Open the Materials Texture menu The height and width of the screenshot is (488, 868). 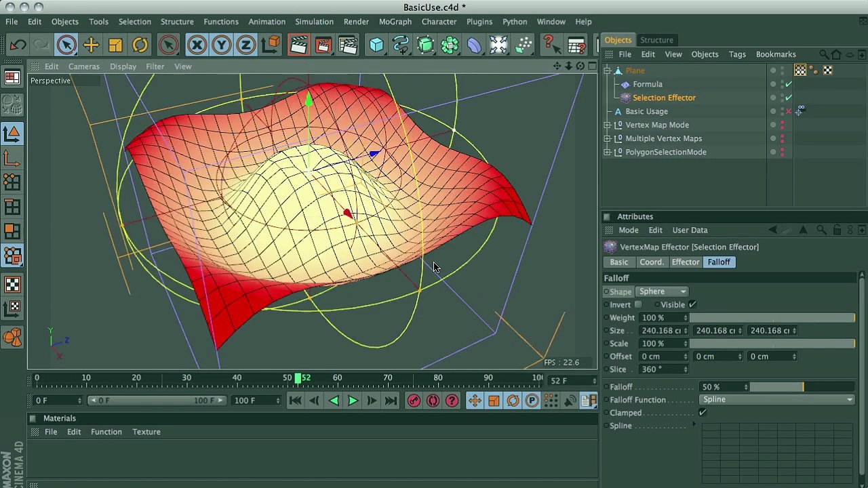tap(146, 432)
